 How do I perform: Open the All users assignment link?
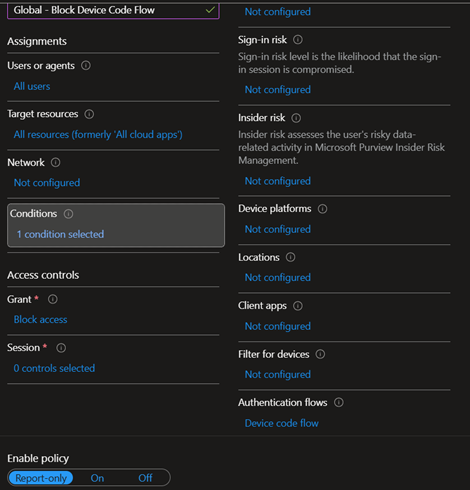32,86
